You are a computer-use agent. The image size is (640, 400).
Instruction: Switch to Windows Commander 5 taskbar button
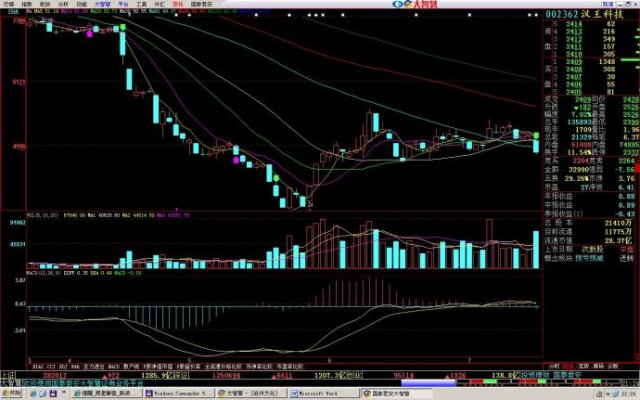coord(178,393)
